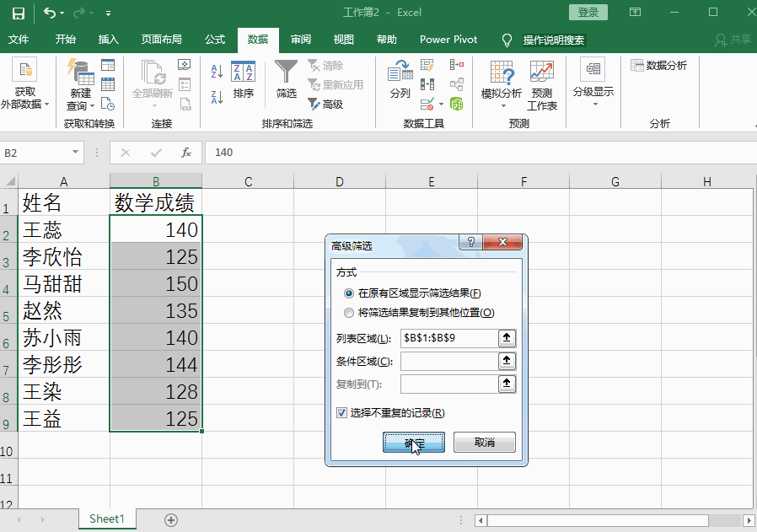Click the Sort Z-to-A descending icon
757x532 pixels.
[x=217, y=97]
